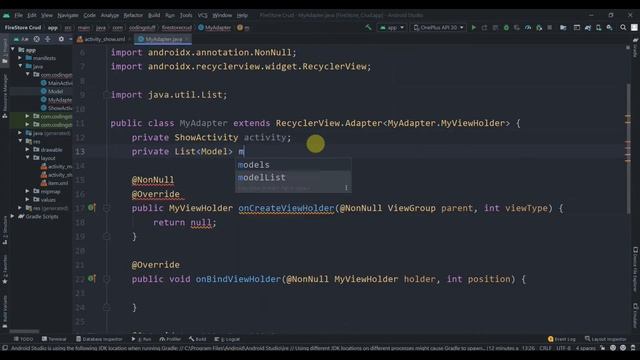Screen dimensions: 640x360
Task: Open the Event Log from status bar
Action: click(x=562, y=339)
